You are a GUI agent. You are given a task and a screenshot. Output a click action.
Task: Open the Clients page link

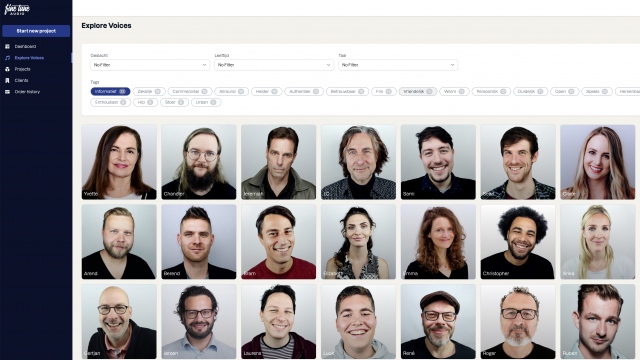click(21, 80)
